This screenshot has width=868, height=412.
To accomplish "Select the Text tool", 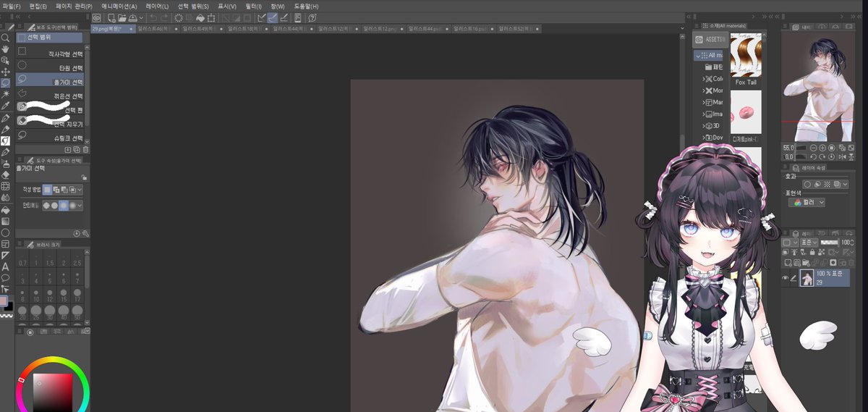I will (5, 266).
